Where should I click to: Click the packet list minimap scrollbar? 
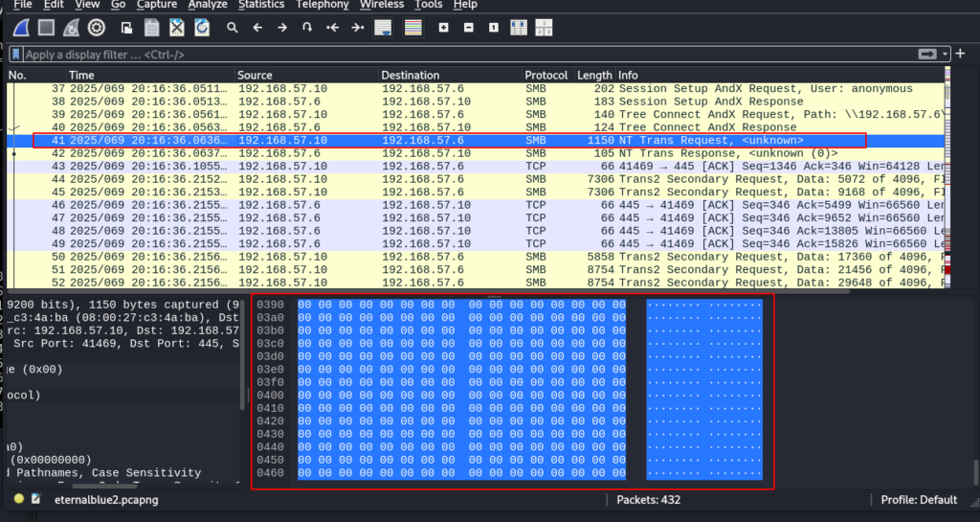(x=947, y=178)
